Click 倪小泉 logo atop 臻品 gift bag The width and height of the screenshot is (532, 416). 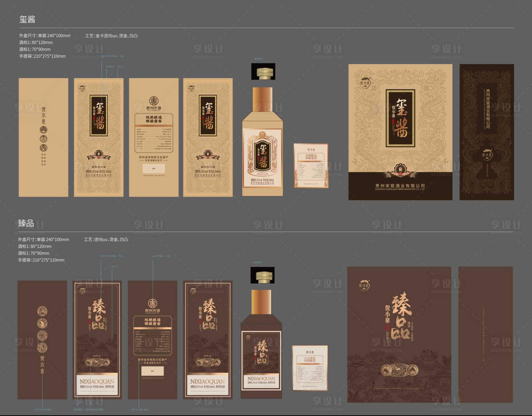coord(364,285)
